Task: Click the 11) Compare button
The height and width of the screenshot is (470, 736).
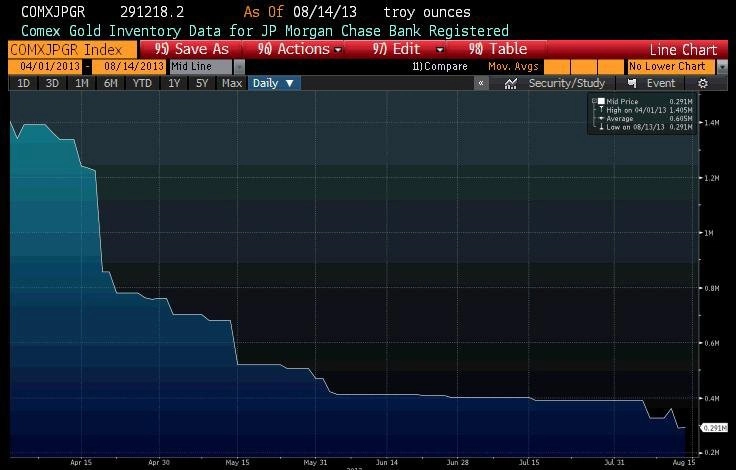Action: tap(440, 67)
